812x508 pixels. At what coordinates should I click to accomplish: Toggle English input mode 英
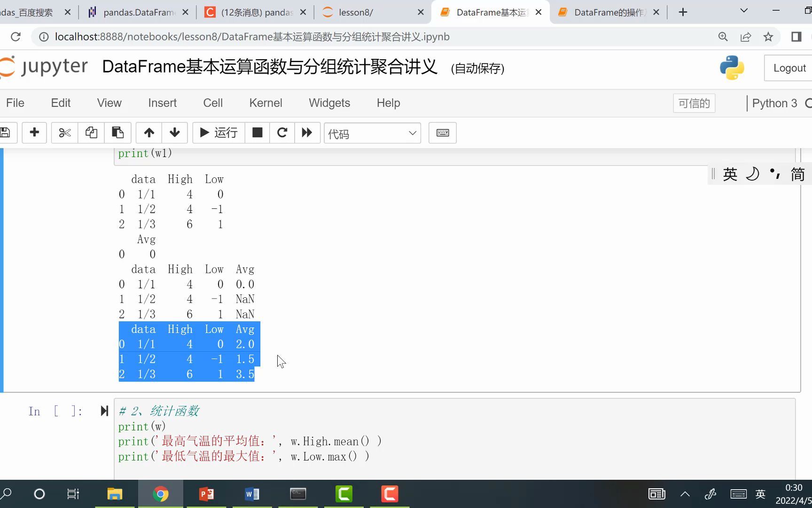pos(730,174)
